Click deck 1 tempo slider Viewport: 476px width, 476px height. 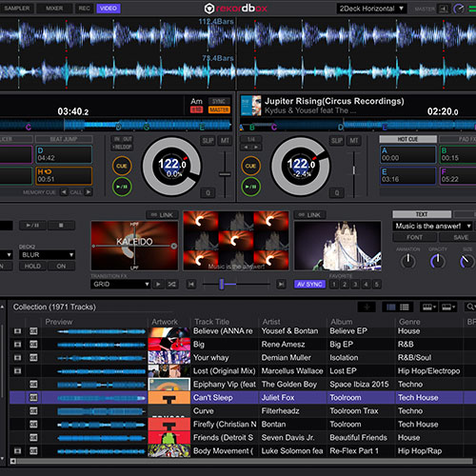coord(225,174)
